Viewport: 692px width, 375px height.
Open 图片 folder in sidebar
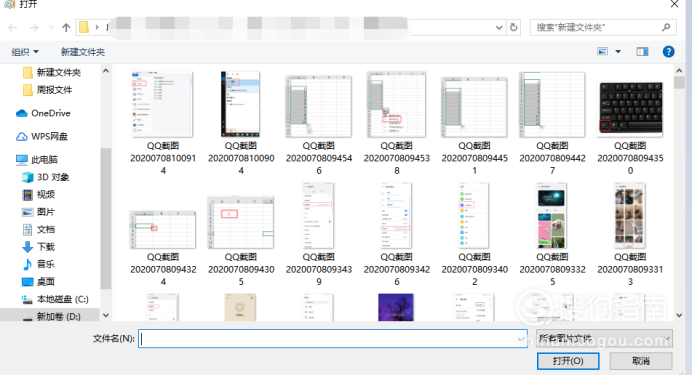click(x=39, y=212)
